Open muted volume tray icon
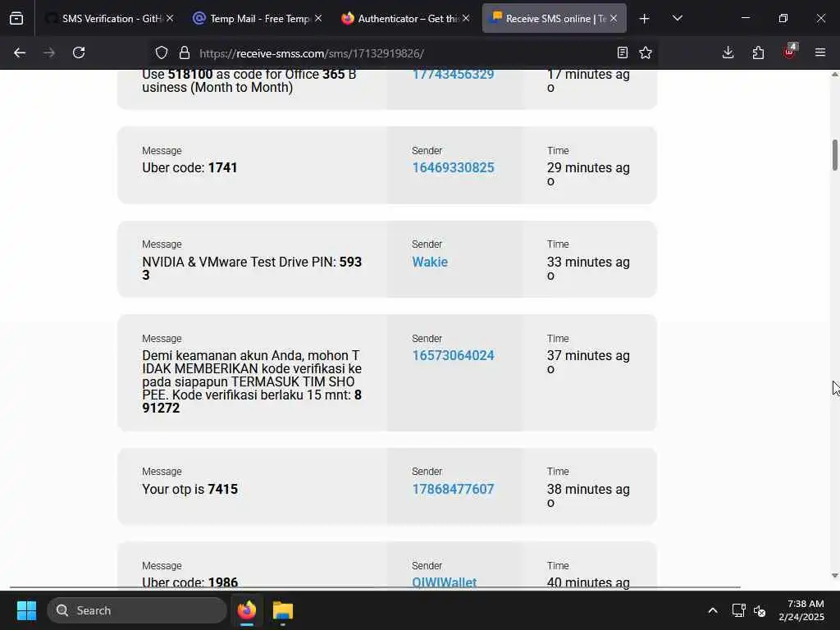Image resolution: width=840 pixels, height=630 pixels. [760, 610]
